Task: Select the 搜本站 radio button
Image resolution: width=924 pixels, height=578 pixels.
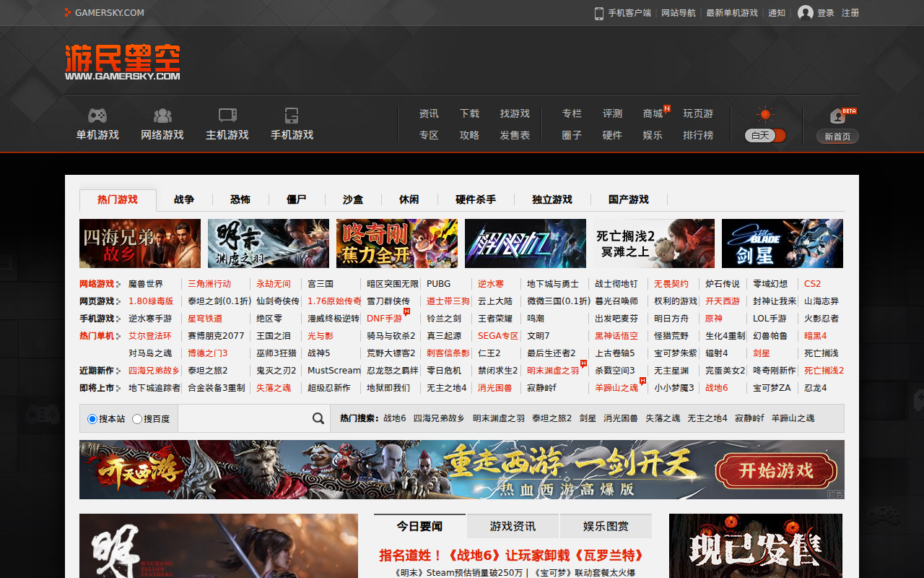Action: pyautogui.click(x=92, y=419)
